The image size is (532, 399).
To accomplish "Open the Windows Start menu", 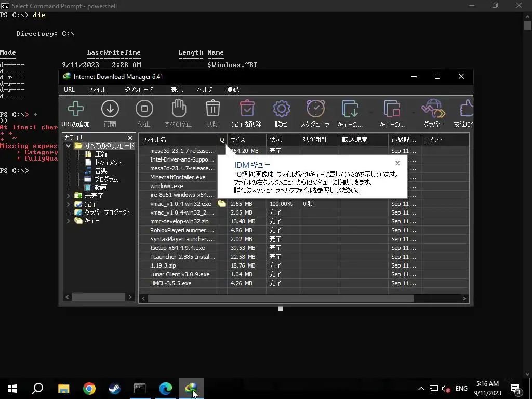I will 12,389.
